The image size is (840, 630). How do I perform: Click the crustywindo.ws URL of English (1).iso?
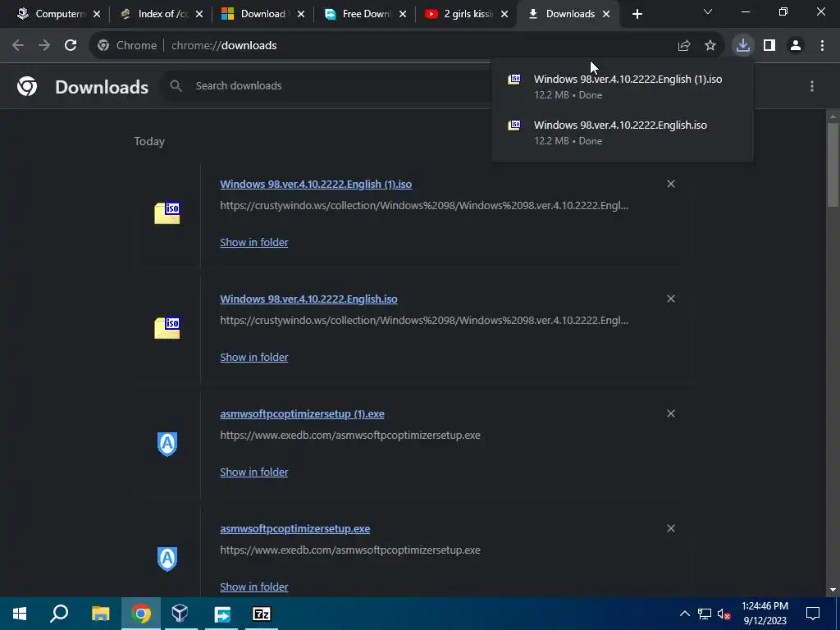424,205
